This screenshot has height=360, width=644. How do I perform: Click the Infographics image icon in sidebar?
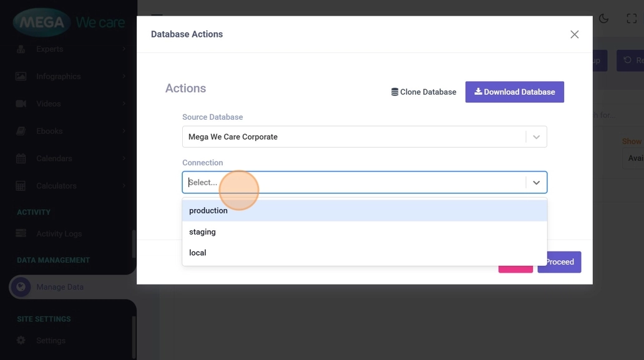point(21,76)
